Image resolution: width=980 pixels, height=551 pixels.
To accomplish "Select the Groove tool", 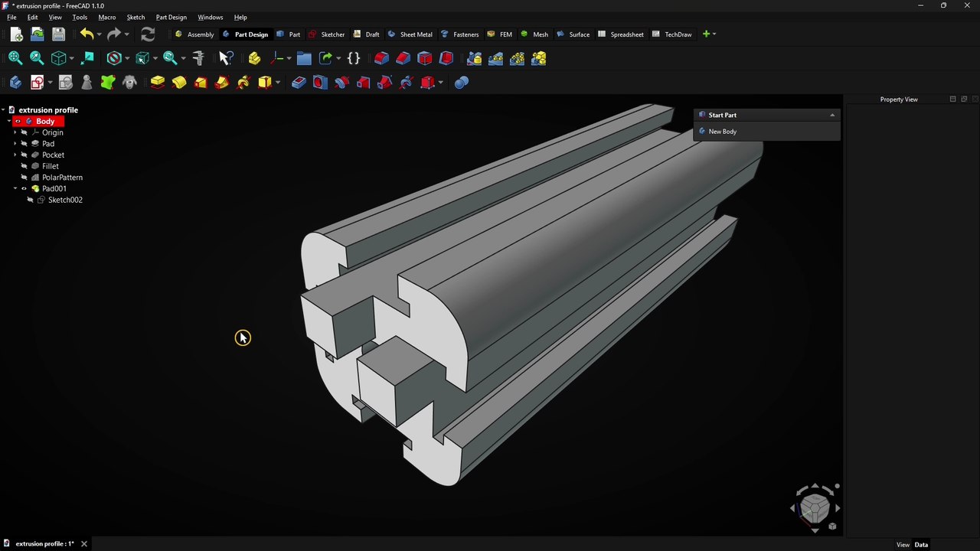I will coord(341,83).
